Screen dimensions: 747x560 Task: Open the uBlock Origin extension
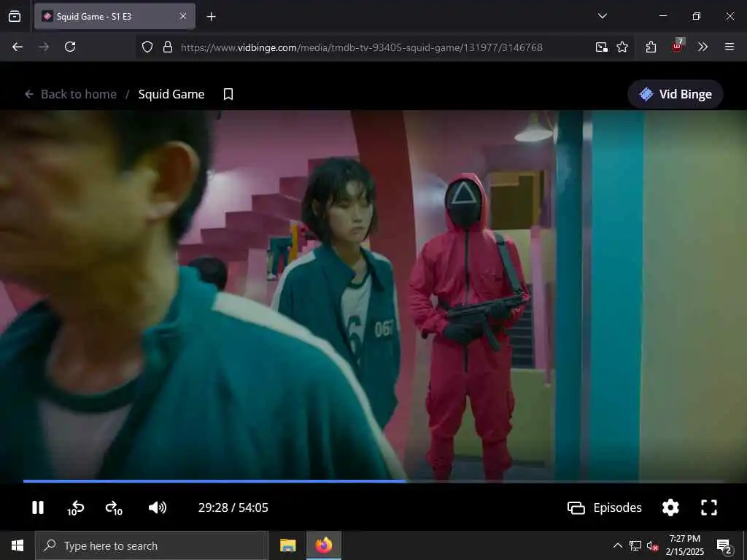click(x=677, y=47)
